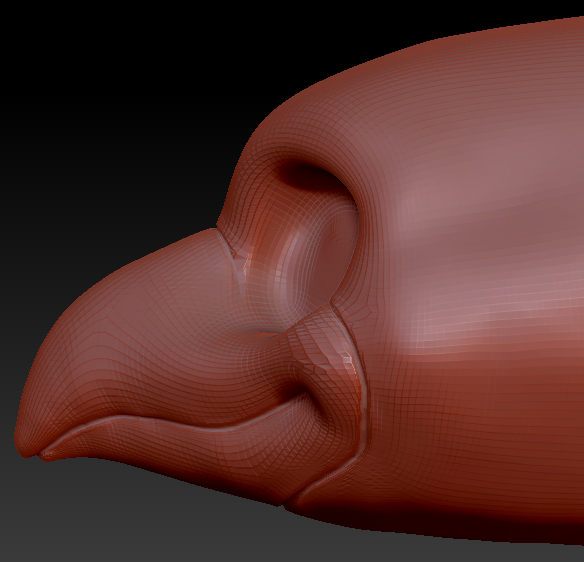Click the mouth line between upper and lower beak
584x562 pixels.
(168, 420)
